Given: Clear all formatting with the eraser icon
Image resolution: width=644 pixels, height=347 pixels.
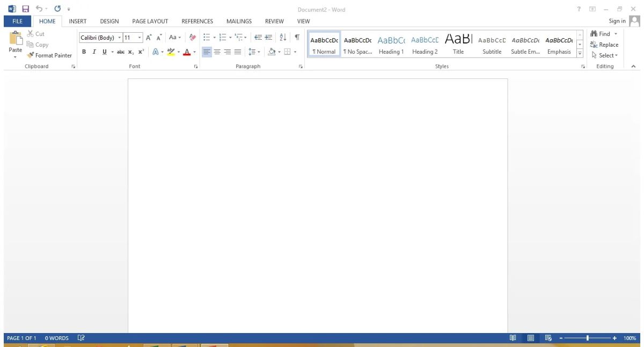Looking at the screenshot, I should [x=193, y=38].
